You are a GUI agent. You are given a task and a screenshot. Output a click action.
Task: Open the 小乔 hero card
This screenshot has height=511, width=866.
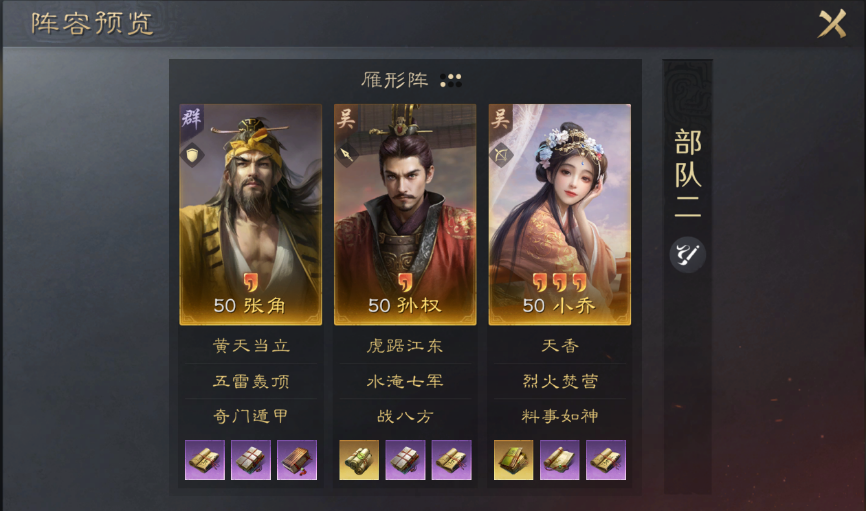560,214
